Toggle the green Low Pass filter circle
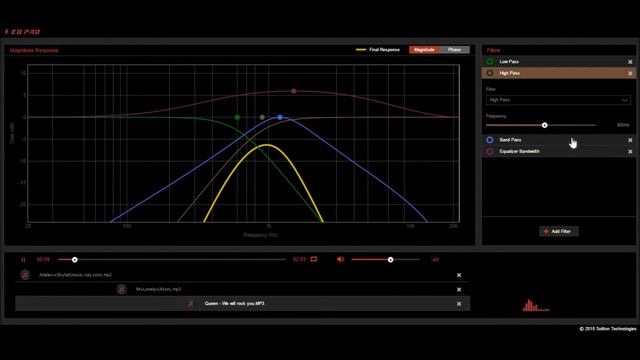Screen dimensions: 640x360 click(x=490, y=62)
